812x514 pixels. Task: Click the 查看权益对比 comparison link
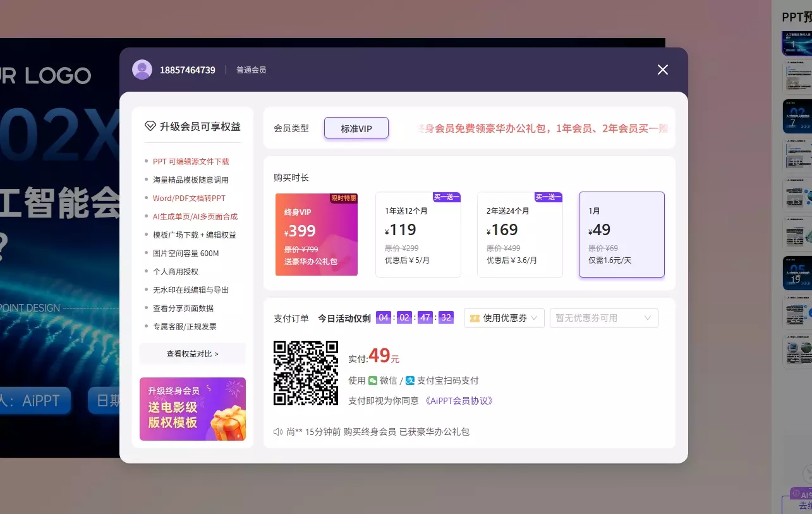(x=192, y=353)
